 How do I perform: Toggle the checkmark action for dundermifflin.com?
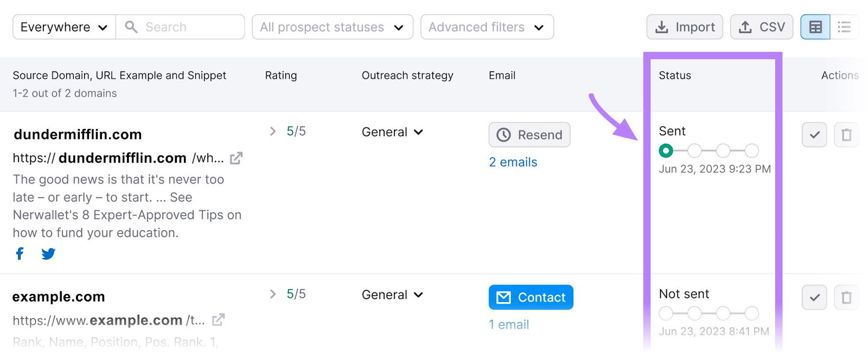coord(814,134)
